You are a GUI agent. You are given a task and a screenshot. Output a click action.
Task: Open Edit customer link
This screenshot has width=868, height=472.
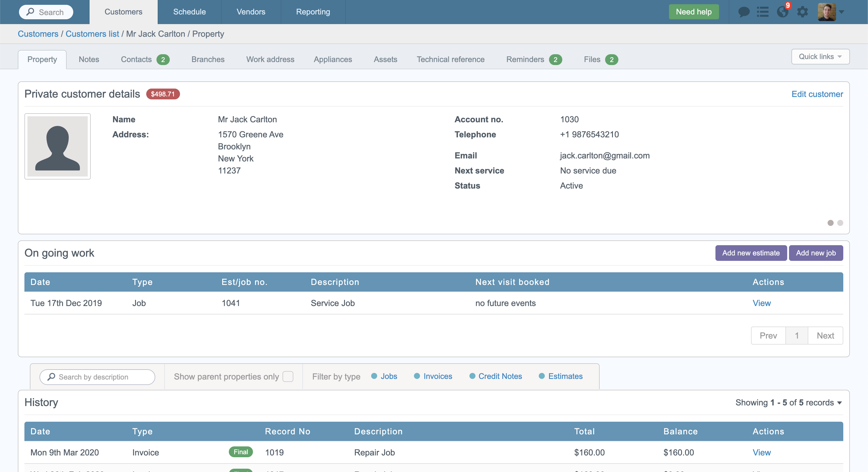(817, 94)
